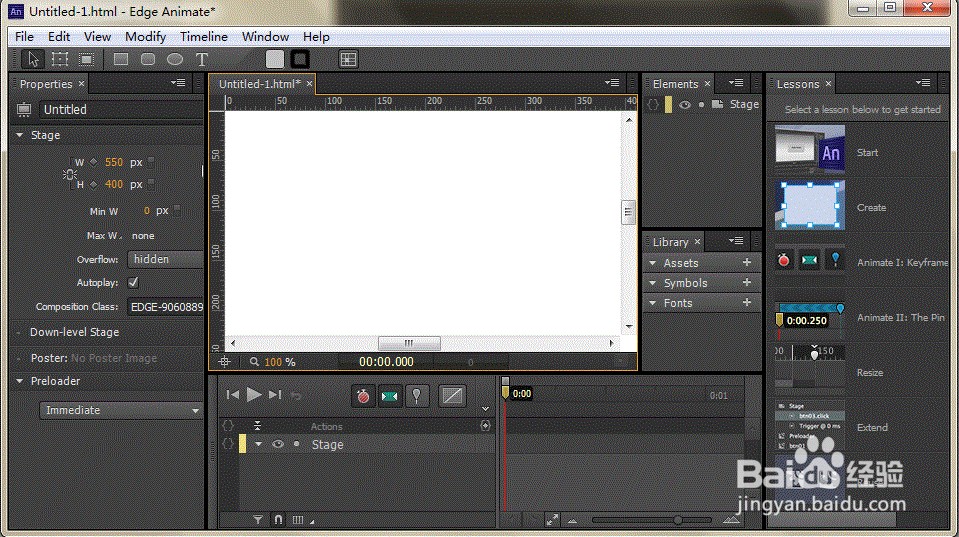Open the Modify menu
This screenshot has width=959, height=537.
(x=145, y=36)
